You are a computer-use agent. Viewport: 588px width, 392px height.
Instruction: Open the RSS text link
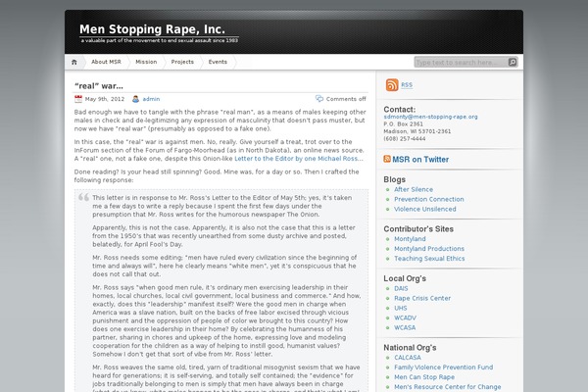[x=407, y=85]
